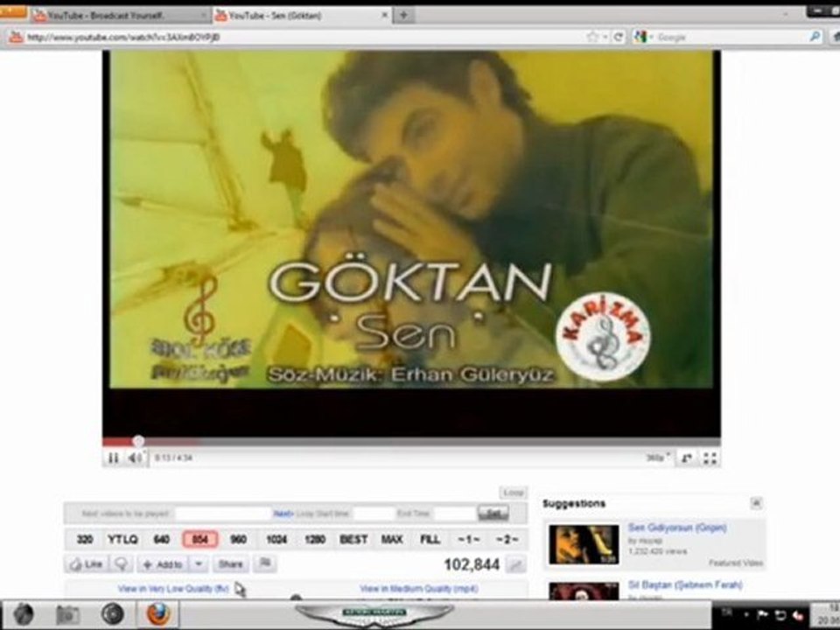Select the 960 player size
Viewport: 840px width, 630px height.
tap(238, 540)
